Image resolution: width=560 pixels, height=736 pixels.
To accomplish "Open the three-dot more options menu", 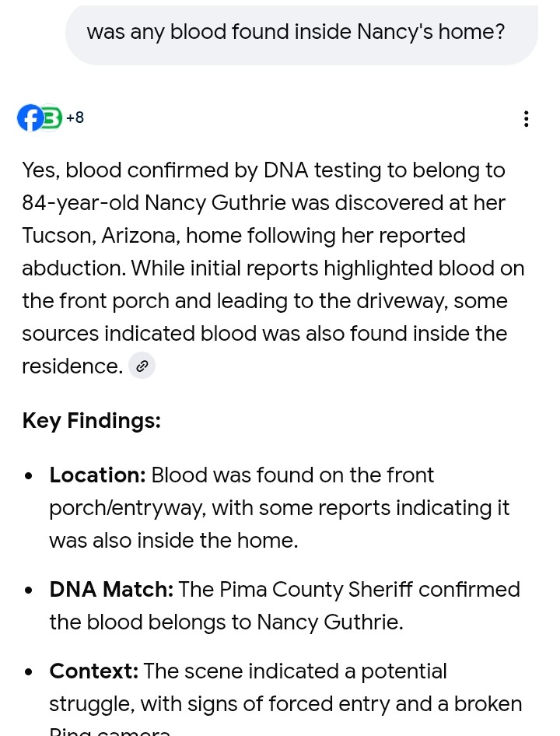I will point(527,119).
